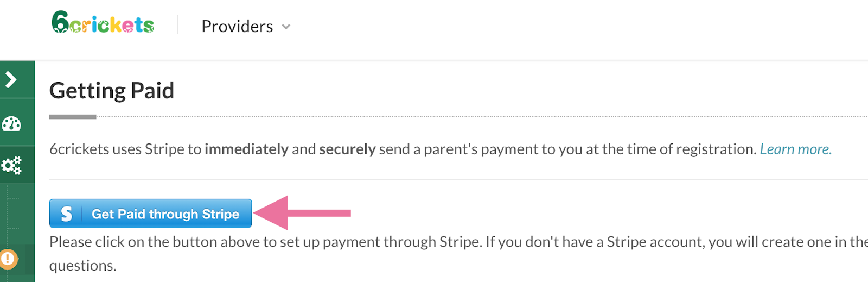Click the 6crickets logo
The width and height of the screenshot is (868, 282).
(103, 23)
